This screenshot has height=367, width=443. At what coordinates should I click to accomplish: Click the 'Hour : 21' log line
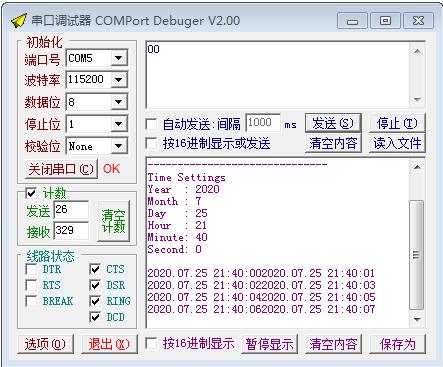click(177, 225)
